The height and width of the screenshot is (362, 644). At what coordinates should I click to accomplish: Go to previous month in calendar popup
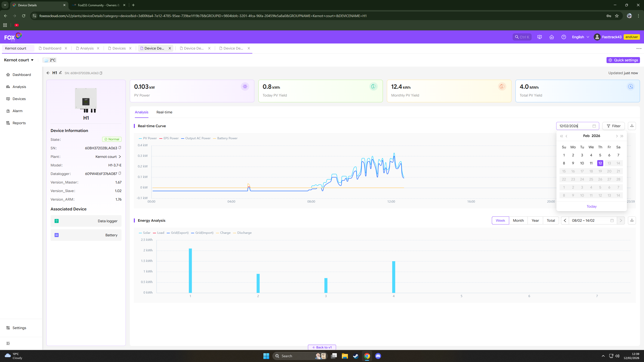click(567, 136)
